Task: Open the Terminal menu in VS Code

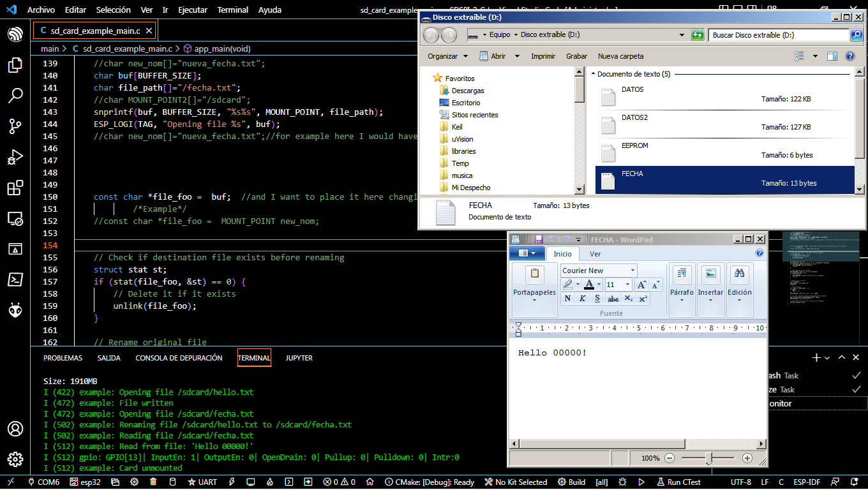Action: (233, 10)
